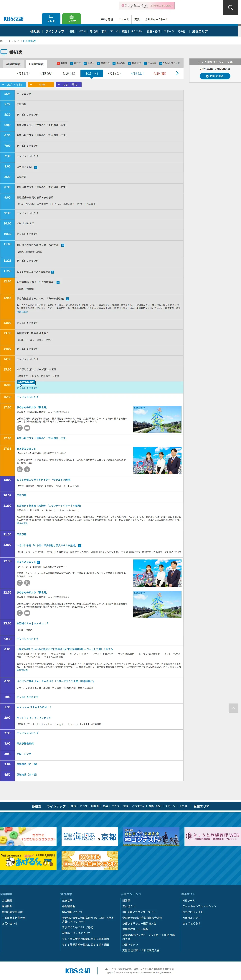Click the 5.1chサラウンド legend icon
The width and height of the screenshot is (241, 980).
161,63
